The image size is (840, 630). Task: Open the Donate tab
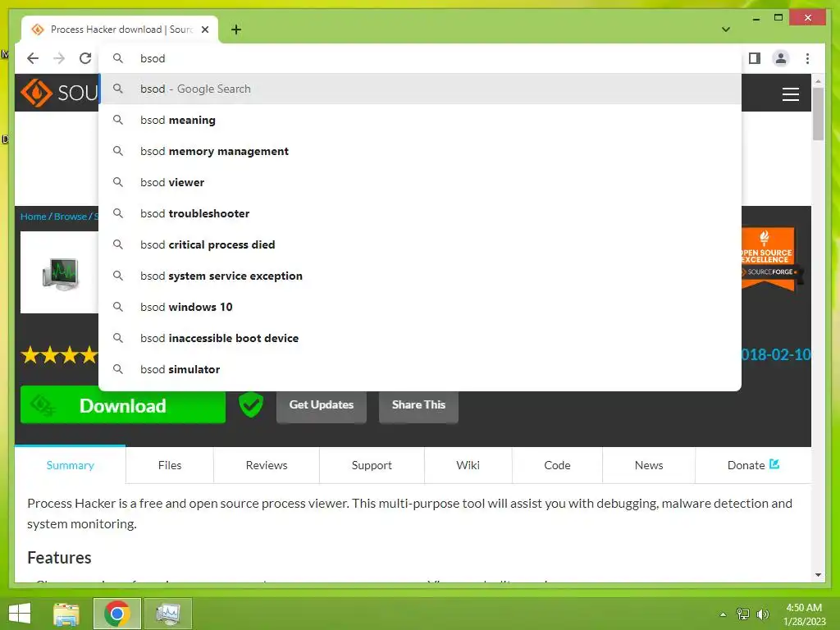coord(753,465)
